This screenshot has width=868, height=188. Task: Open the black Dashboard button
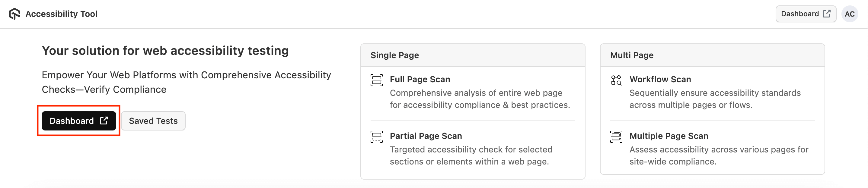click(72, 121)
